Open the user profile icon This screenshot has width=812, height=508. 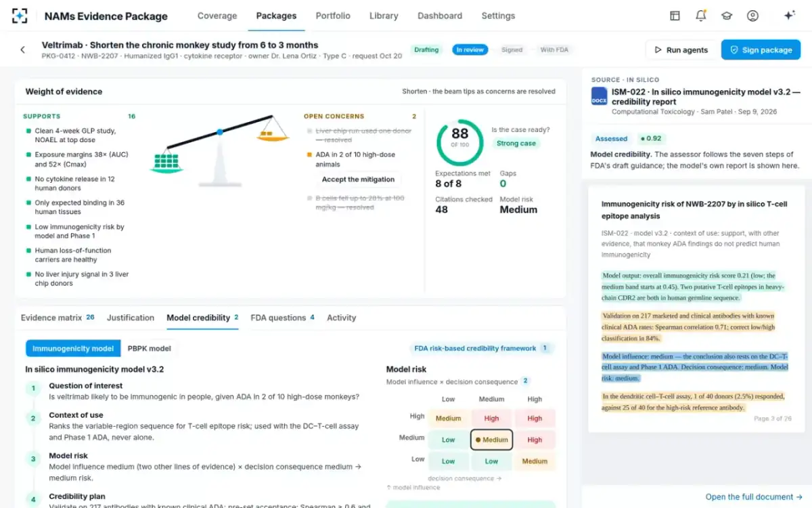752,16
